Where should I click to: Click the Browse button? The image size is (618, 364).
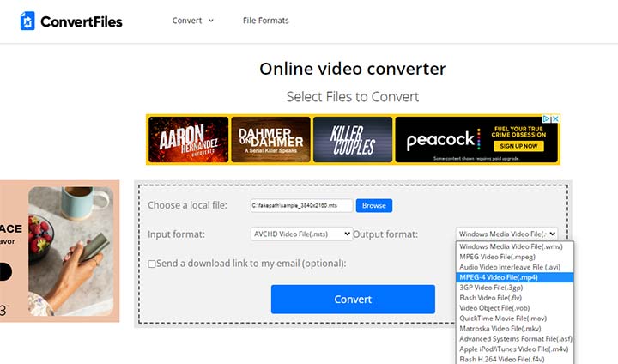point(373,205)
